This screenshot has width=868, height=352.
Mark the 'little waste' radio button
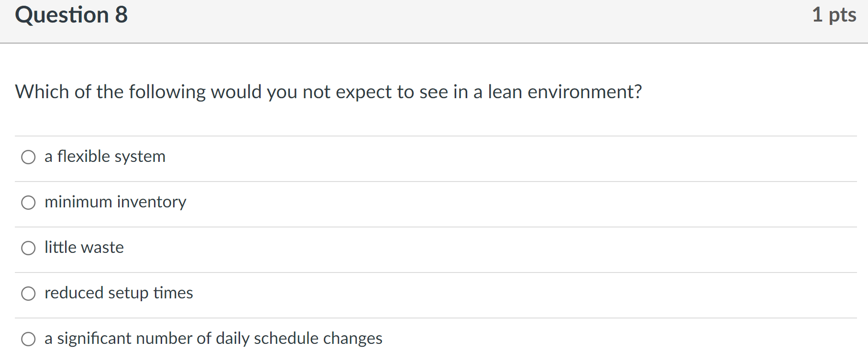click(28, 248)
